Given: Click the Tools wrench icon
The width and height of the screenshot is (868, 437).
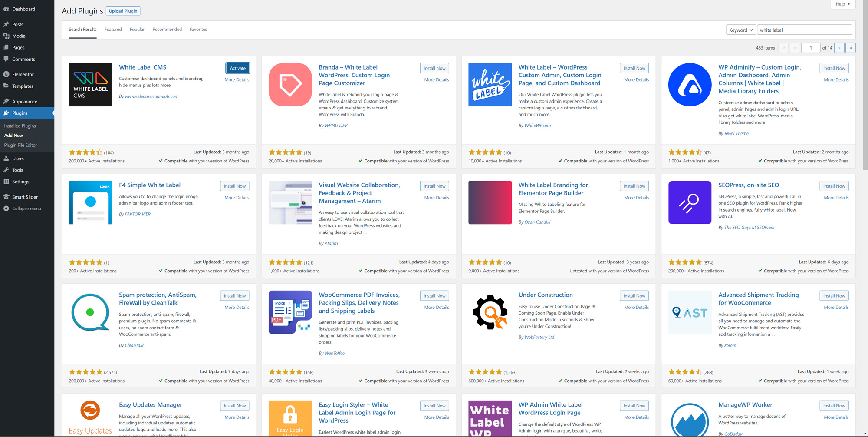Looking at the screenshot, I should (6, 170).
